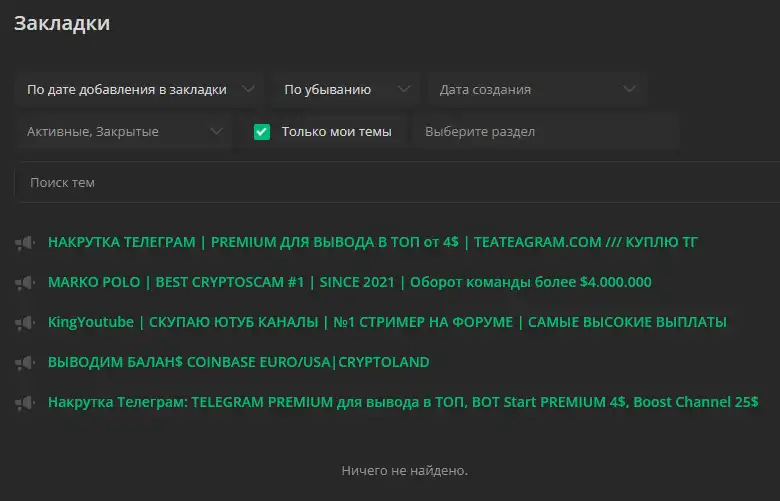Open the Активные, Закрытые status dropdown

tap(123, 132)
